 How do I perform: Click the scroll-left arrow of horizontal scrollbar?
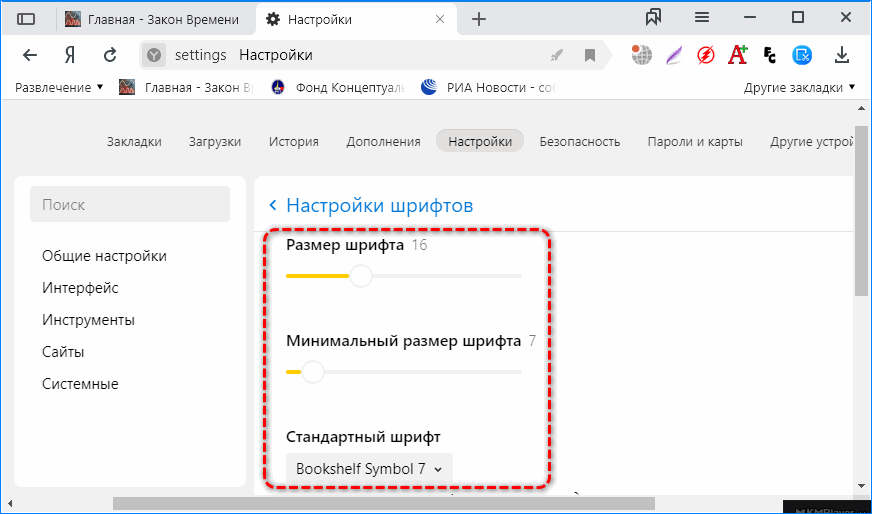pyautogui.click(x=9, y=503)
